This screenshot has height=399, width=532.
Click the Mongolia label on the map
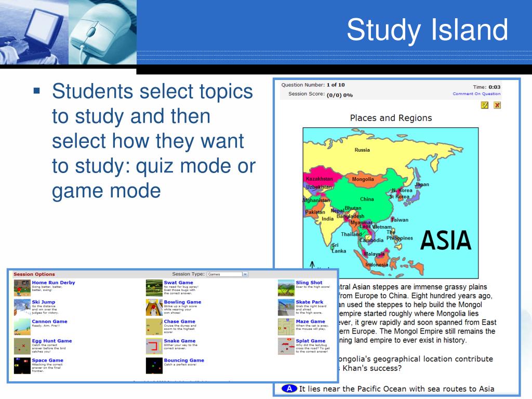click(x=363, y=179)
